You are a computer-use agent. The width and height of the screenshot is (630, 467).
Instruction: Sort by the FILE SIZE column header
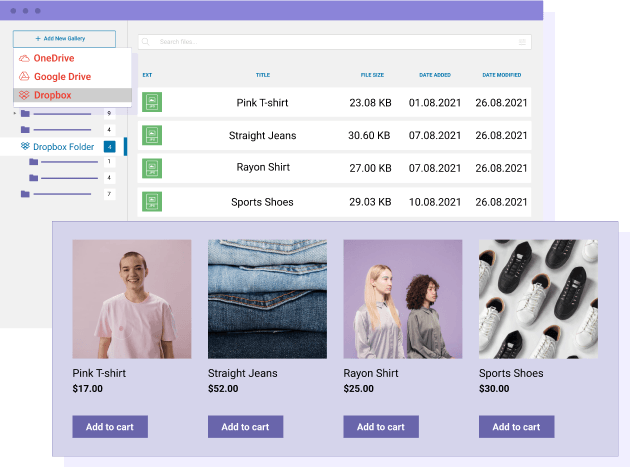point(372,75)
